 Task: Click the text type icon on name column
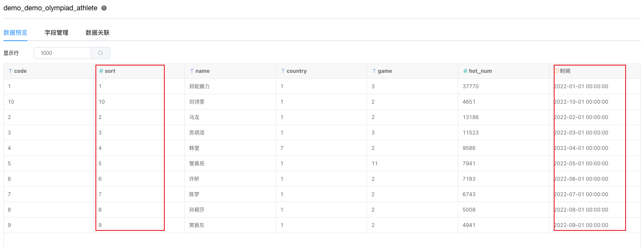point(193,71)
